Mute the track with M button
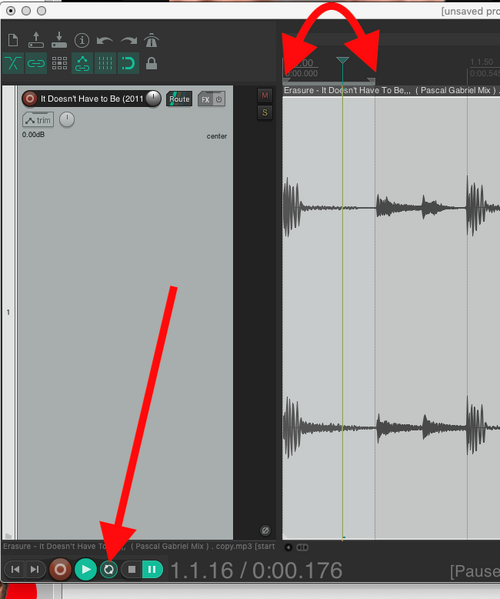Viewport: 500px width, 599px height. coord(265,96)
